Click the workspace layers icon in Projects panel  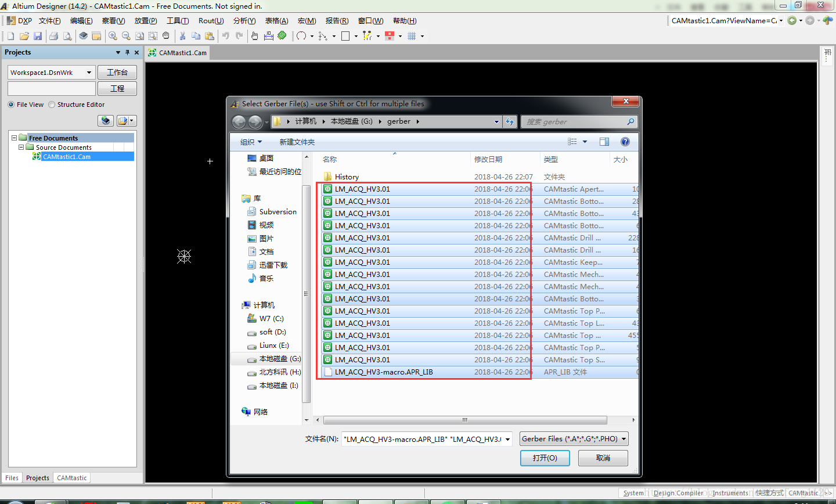(x=106, y=121)
